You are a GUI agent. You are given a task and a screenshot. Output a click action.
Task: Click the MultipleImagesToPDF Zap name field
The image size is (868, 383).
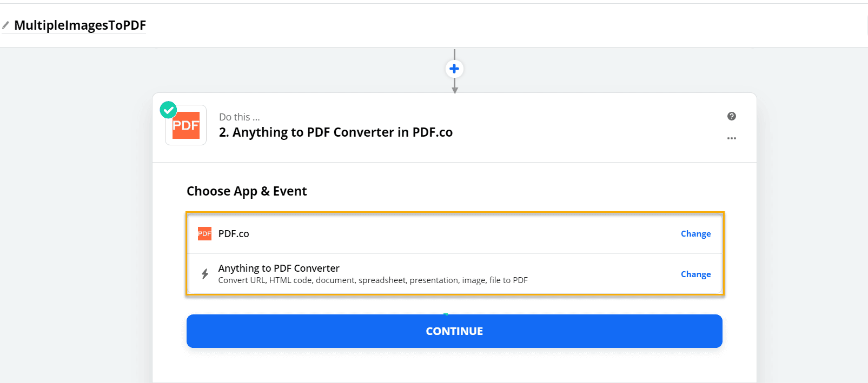(80, 25)
